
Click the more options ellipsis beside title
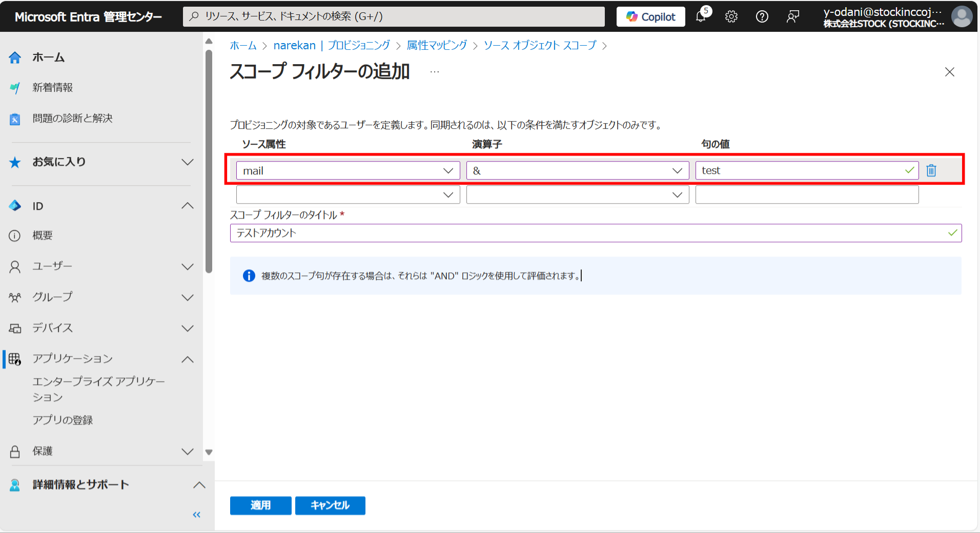coord(435,72)
